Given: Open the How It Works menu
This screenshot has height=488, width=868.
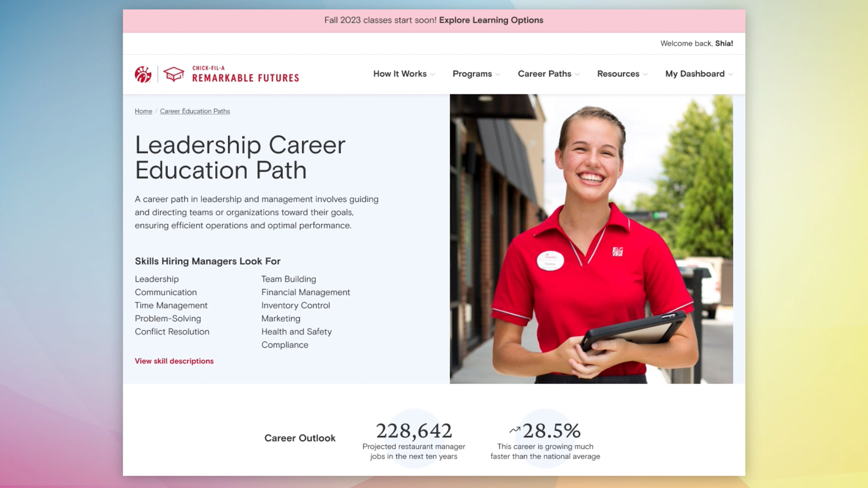Looking at the screenshot, I should point(400,74).
